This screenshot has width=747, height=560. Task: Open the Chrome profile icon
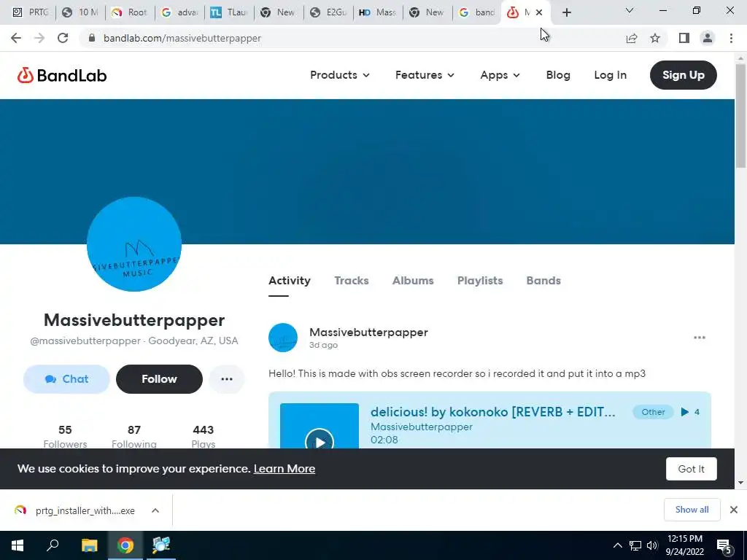click(x=708, y=38)
